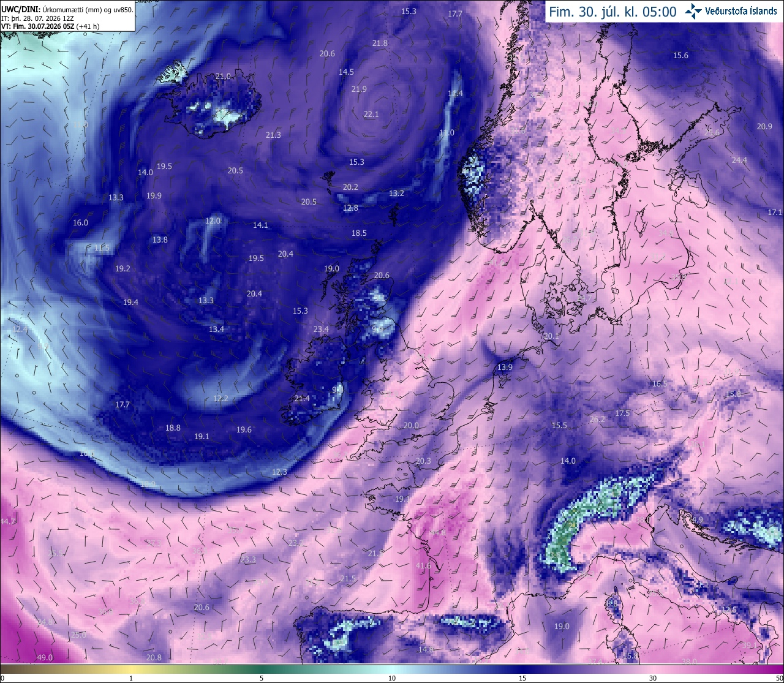Click the 50 tick on the color scale

778,678
